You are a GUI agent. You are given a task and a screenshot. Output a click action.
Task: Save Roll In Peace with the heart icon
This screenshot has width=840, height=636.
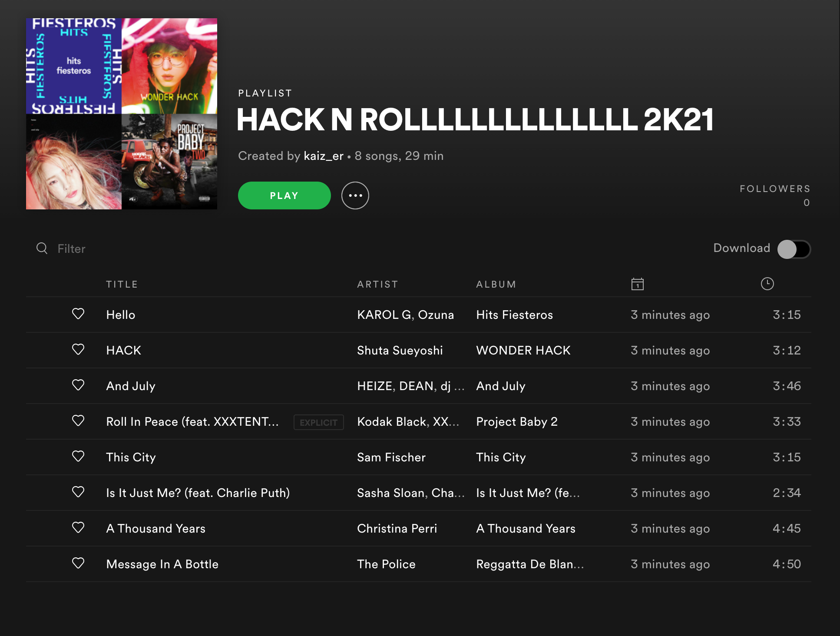(78, 421)
